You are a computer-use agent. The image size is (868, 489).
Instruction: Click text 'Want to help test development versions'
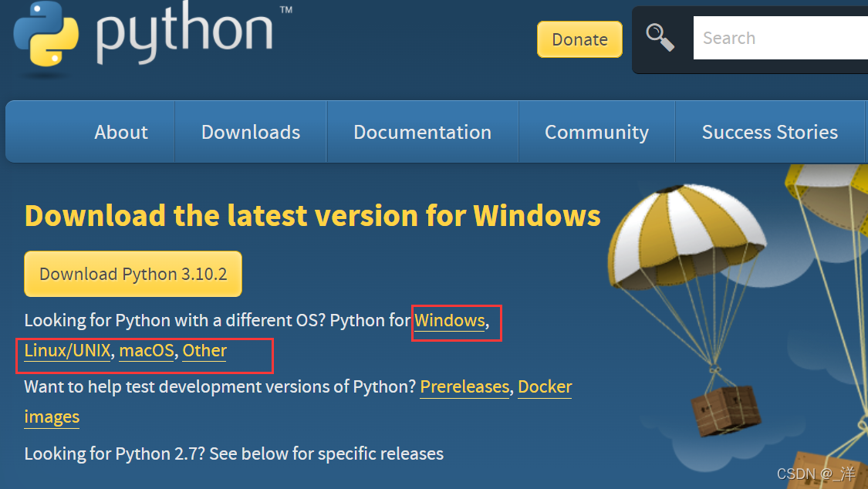click(178, 386)
